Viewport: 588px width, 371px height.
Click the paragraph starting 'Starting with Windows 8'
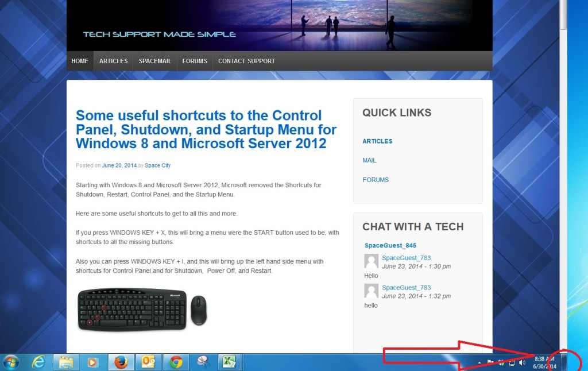pyautogui.click(x=198, y=190)
